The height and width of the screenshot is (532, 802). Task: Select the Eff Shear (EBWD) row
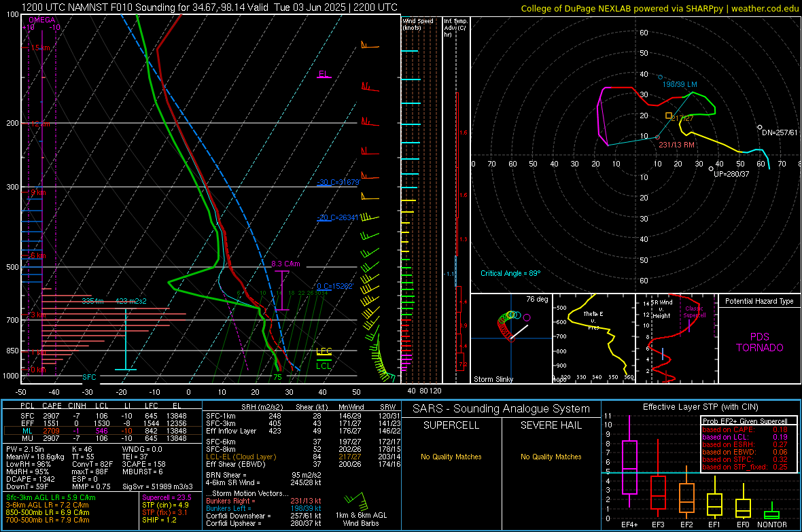[303, 464]
